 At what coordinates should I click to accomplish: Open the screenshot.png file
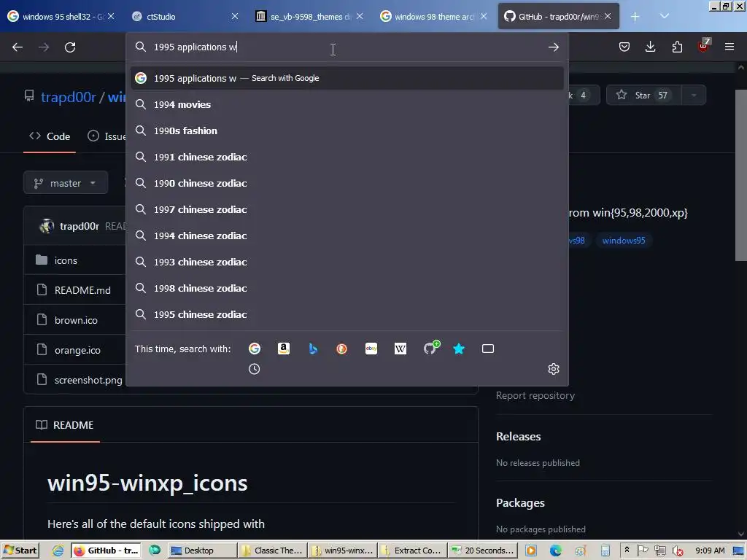click(x=88, y=380)
